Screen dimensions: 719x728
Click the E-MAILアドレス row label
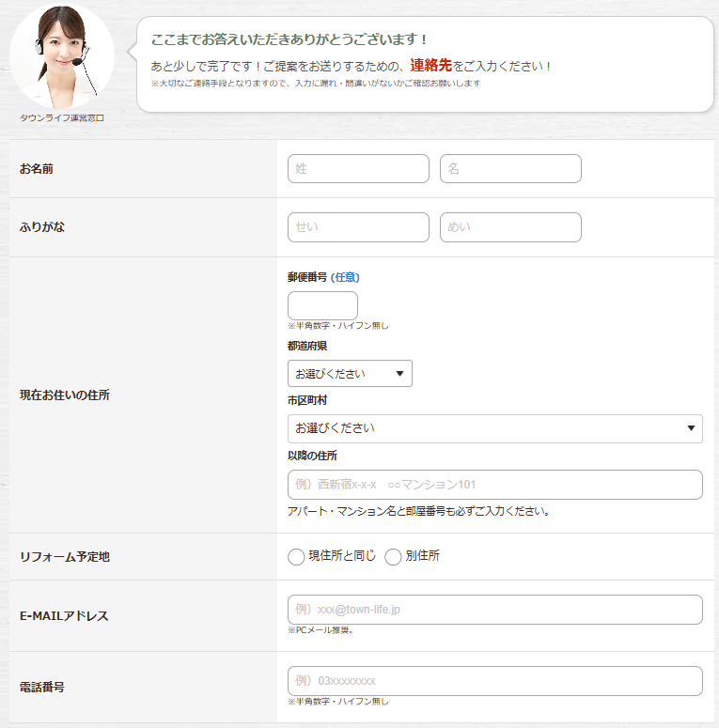tap(64, 616)
